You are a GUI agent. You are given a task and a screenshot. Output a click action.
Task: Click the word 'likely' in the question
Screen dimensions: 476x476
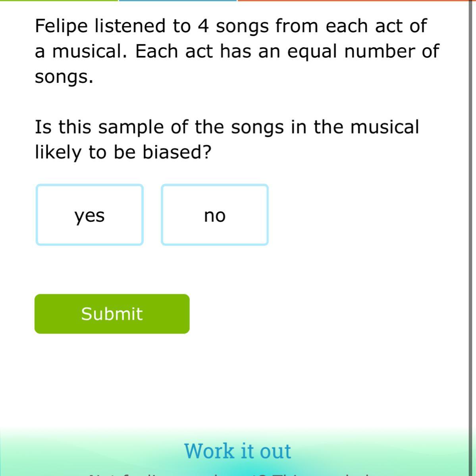[58, 152]
